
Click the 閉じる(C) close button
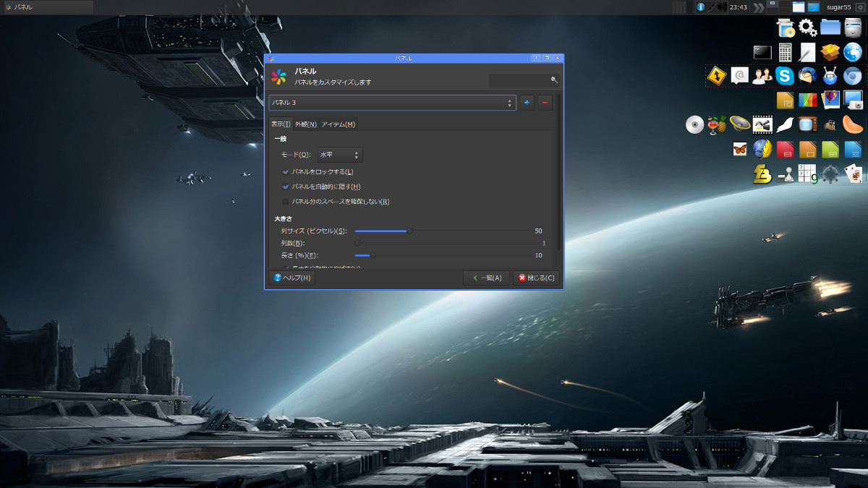pos(537,278)
